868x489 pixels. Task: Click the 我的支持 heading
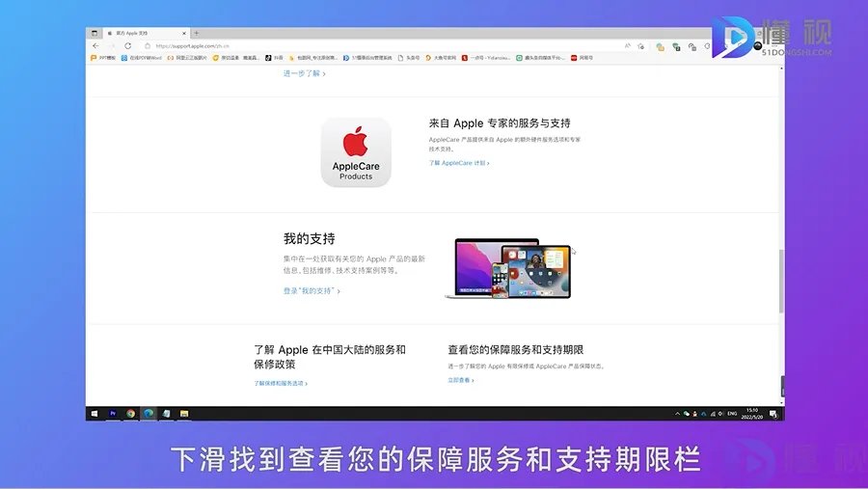pyautogui.click(x=310, y=238)
